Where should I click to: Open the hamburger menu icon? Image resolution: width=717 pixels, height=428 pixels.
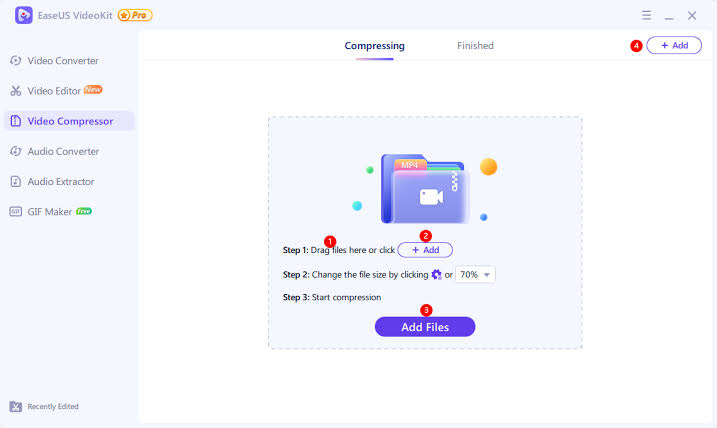tap(646, 16)
